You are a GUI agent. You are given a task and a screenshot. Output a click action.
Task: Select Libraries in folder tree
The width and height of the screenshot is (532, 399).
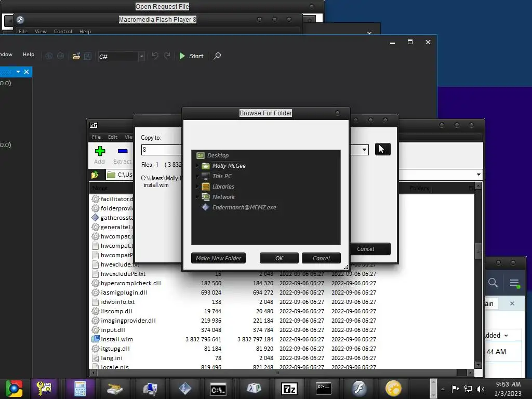click(223, 187)
